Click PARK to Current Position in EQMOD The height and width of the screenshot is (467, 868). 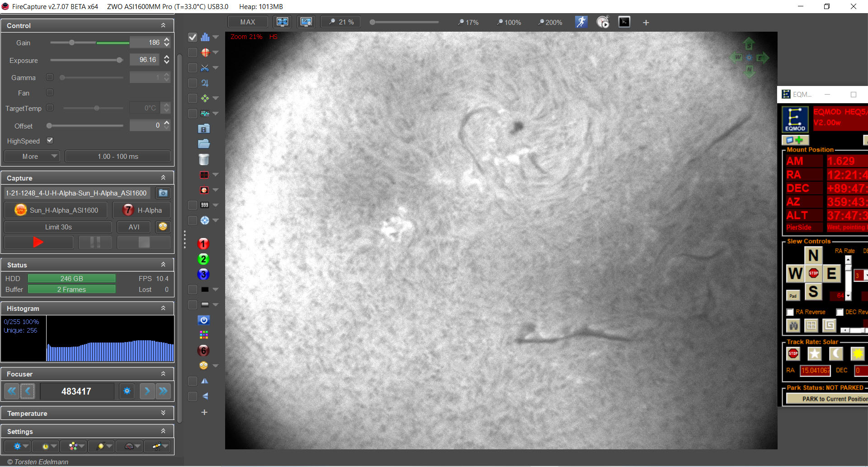(826, 399)
